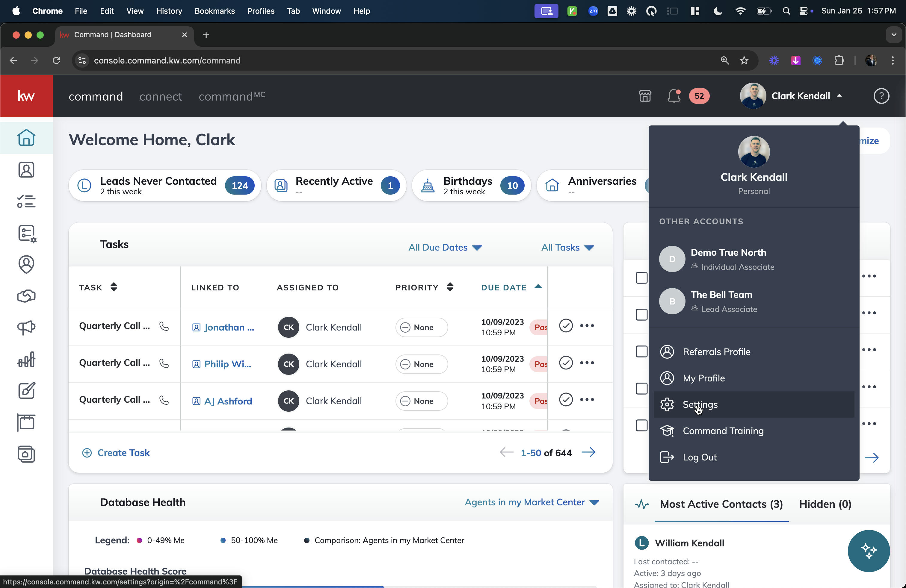
Task: Select Most Active Contacts (3) tab
Action: point(721,504)
